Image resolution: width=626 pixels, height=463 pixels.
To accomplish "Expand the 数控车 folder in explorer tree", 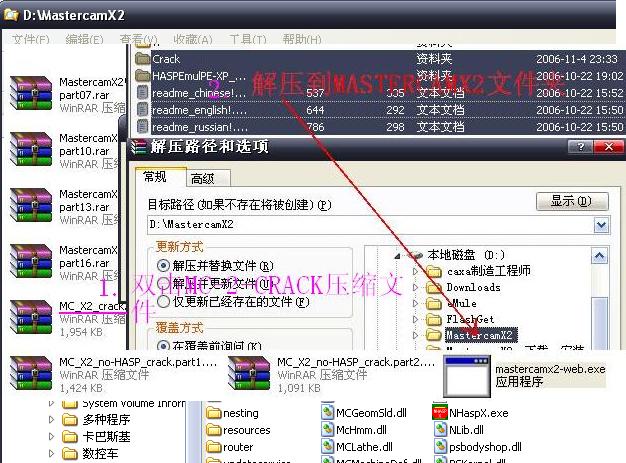I will click(51, 453).
